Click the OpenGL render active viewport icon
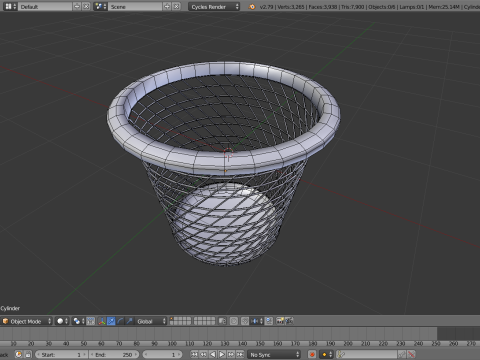The width and height of the screenshot is (480, 360). tap(280, 321)
